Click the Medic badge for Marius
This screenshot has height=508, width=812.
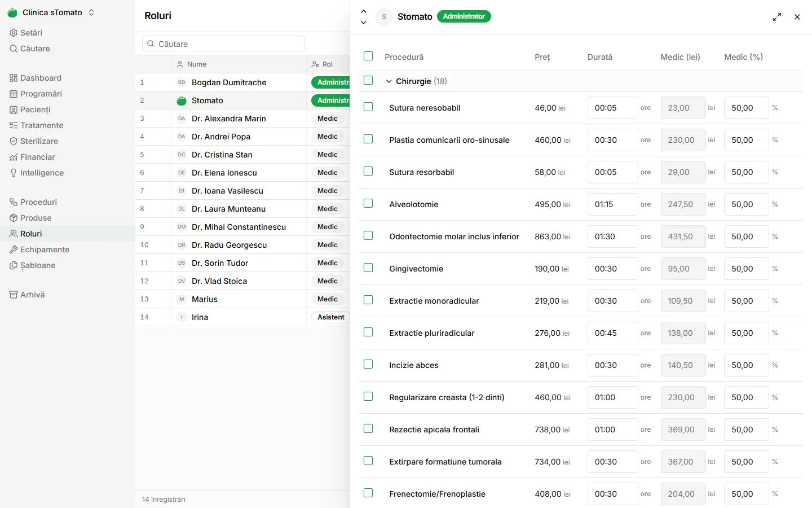click(x=327, y=299)
